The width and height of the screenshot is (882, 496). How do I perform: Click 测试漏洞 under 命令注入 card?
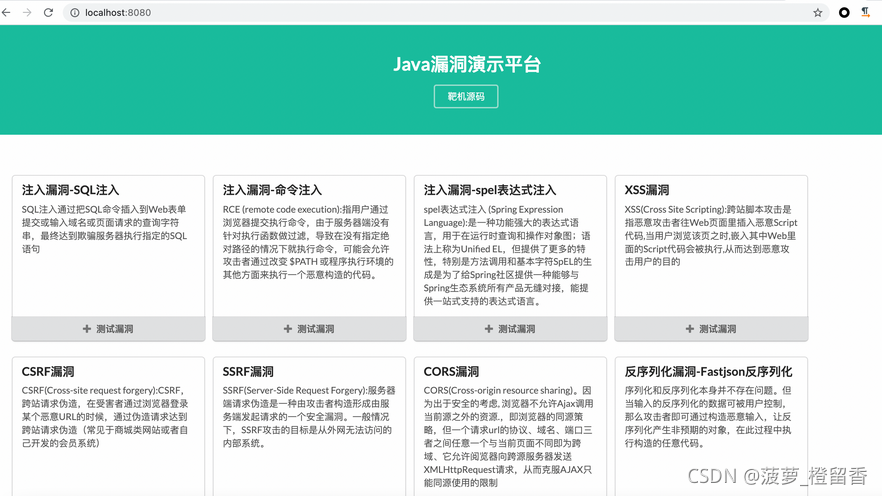tap(309, 329)
